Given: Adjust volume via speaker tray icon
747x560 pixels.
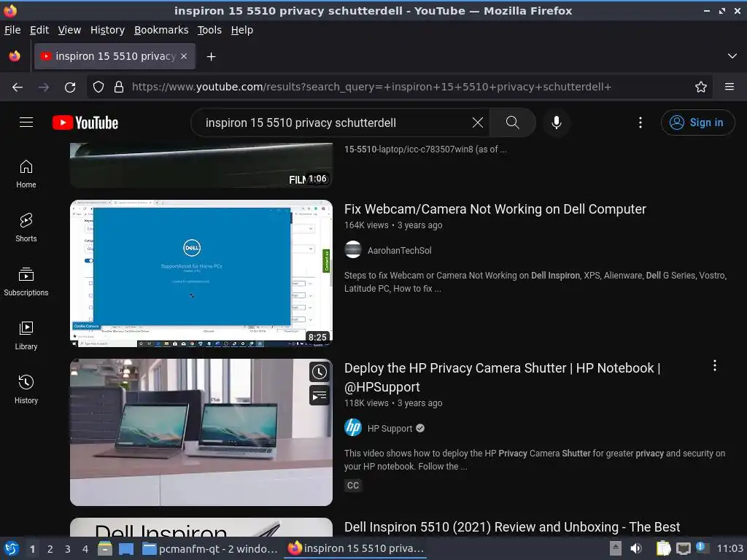Looking at the screenshot, I should click(636, 548).
